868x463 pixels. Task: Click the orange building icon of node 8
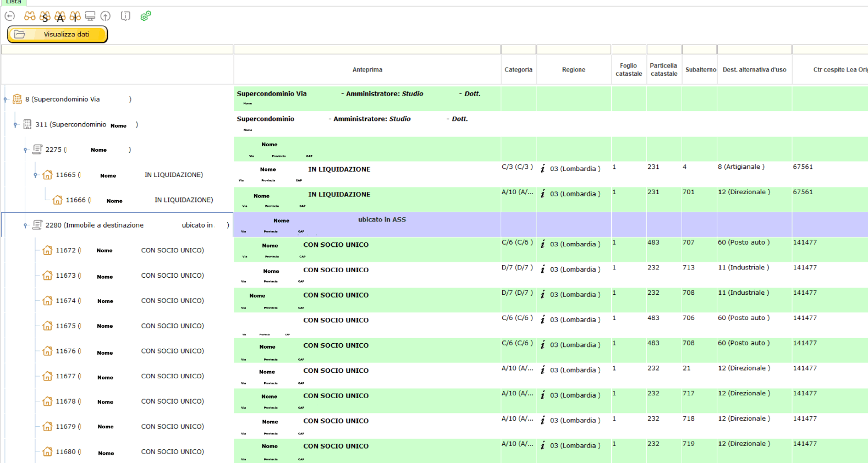pyautogui.click(x=17, y=99)
